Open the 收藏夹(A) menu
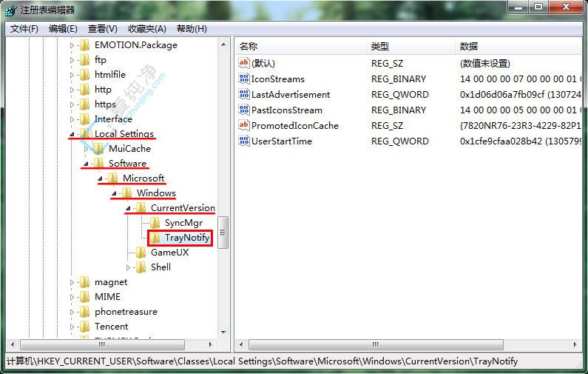The height and width of the screenshot is (374, 588). (146, 29)
